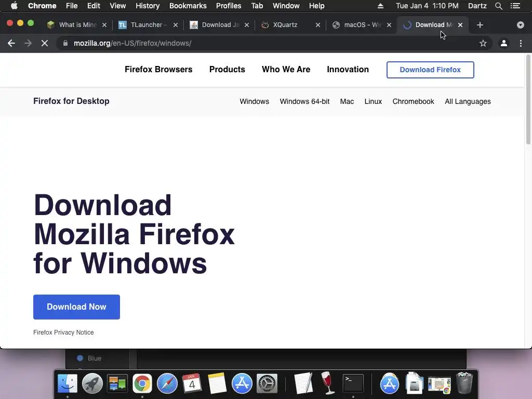Click the blue Download Now button
The image size is (532, 399).
[x=76, y=307]
